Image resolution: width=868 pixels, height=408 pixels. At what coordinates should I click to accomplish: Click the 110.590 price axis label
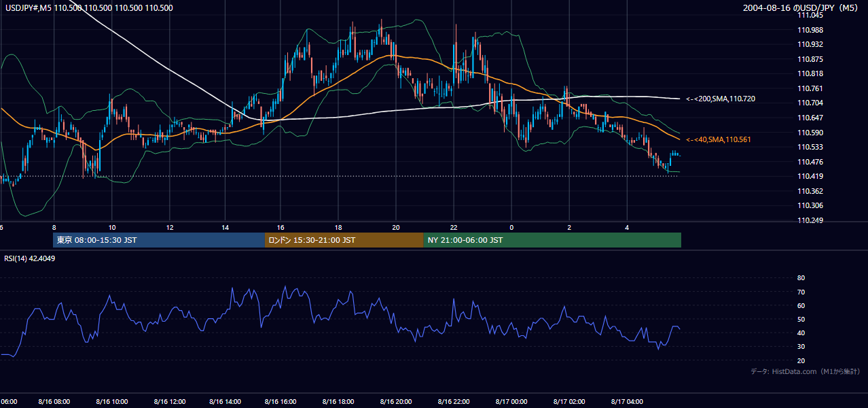(x=811, y=133)
